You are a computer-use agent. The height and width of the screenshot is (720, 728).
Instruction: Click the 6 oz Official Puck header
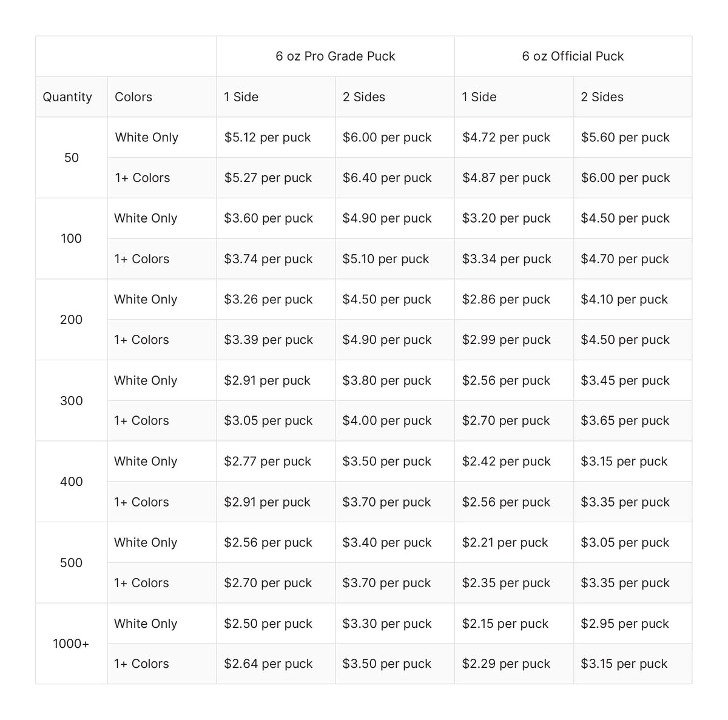coord(573,56)
